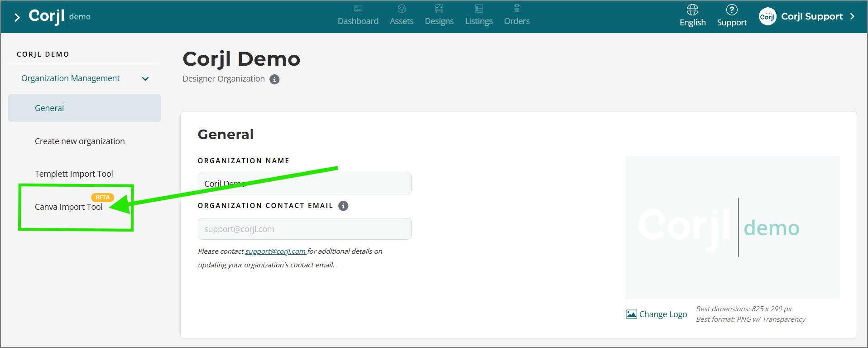
Task: Click the Designer Organization subtitle
Action: pos(223,79)
